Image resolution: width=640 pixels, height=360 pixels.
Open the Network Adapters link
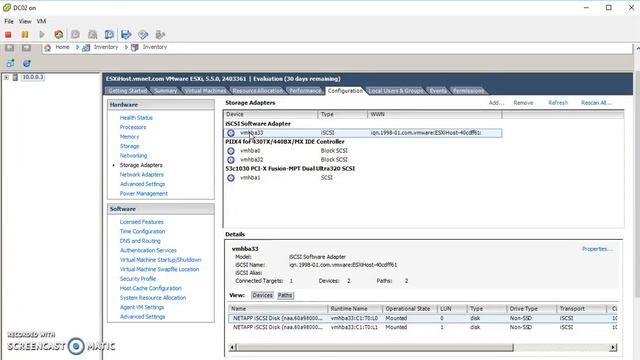(141, 175)
